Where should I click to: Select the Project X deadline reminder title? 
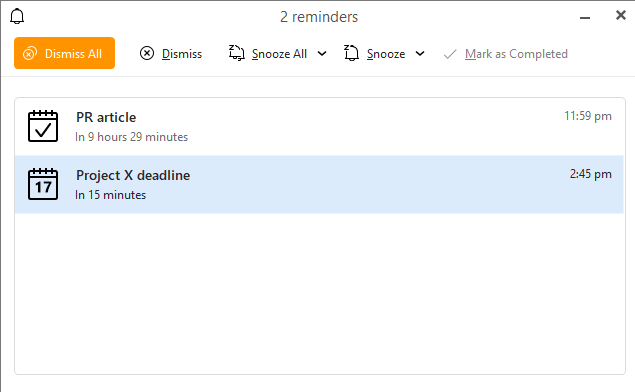point(133,175)
